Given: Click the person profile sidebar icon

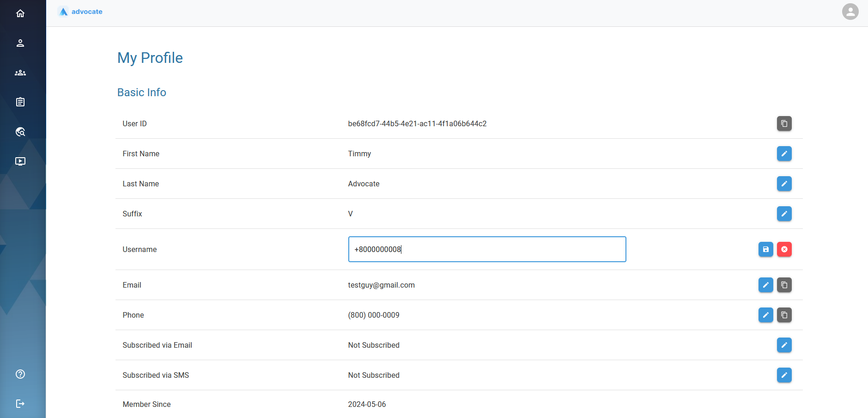Looking at the screenshot, I should pos(20,43).
